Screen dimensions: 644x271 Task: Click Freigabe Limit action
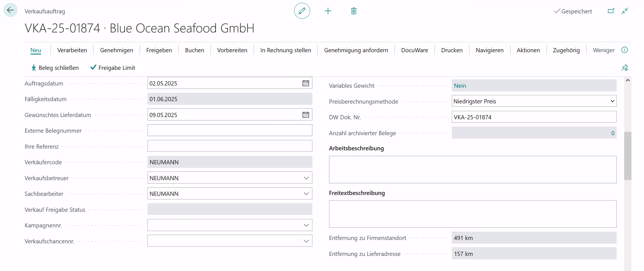click(x=113, y=68)
